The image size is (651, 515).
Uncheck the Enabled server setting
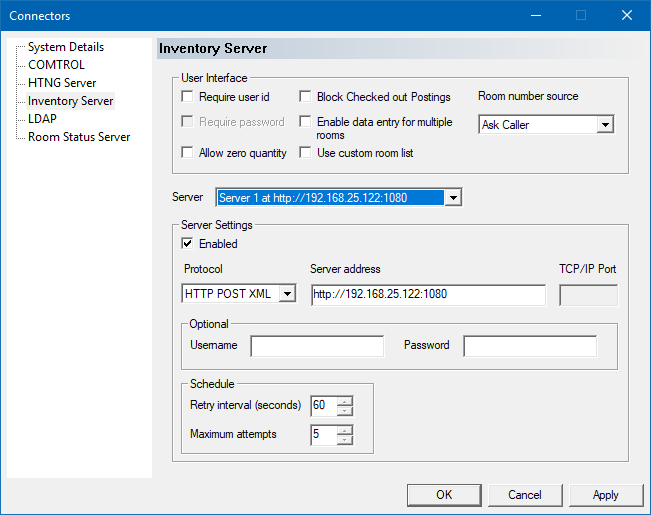[187, 243]
